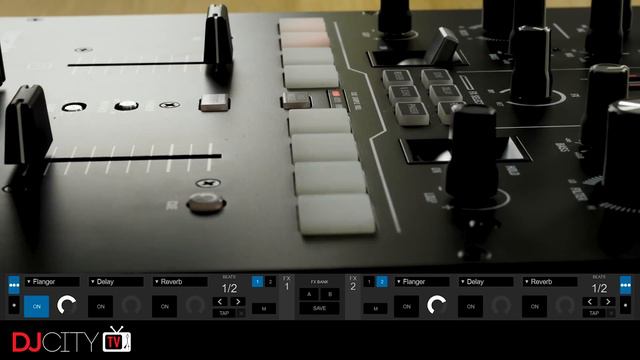Enable the FX 2 Flanger ON button
Image resolution: width=640 pixels, height=360 pixels.
tap(407, 306)
